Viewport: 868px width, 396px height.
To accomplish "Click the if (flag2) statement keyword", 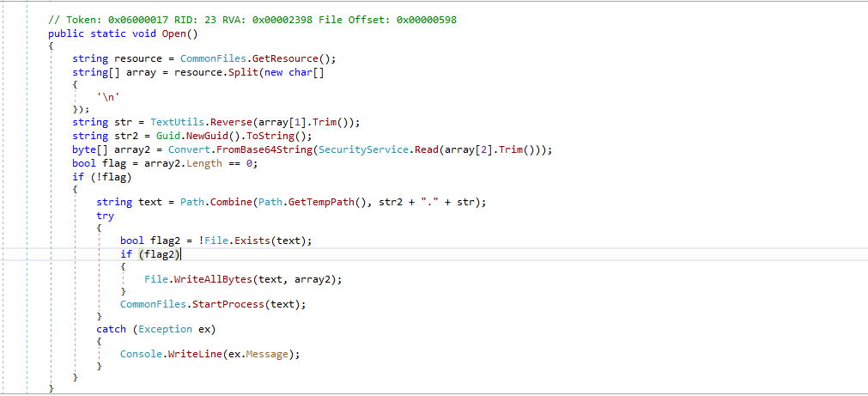I will (x=126, y=254).
